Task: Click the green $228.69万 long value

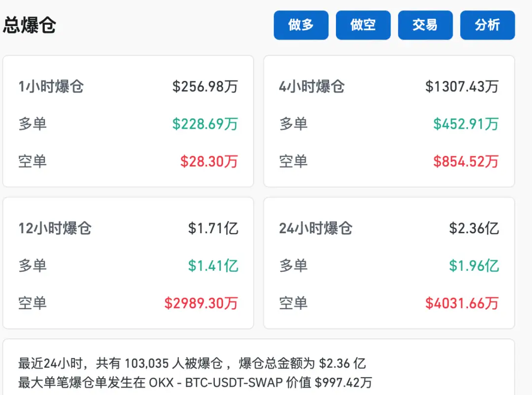Action: coord(205,124)
